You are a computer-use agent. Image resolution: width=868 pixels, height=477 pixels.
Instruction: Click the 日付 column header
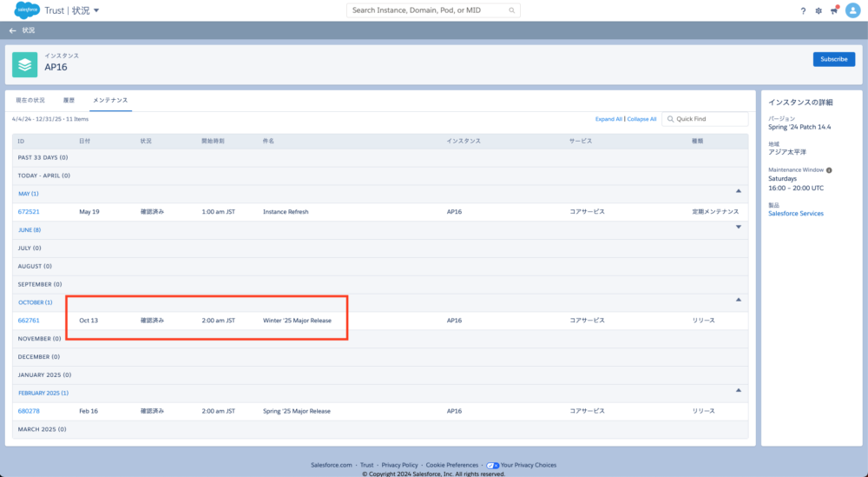pyautogui.click(x=85, y=142)
